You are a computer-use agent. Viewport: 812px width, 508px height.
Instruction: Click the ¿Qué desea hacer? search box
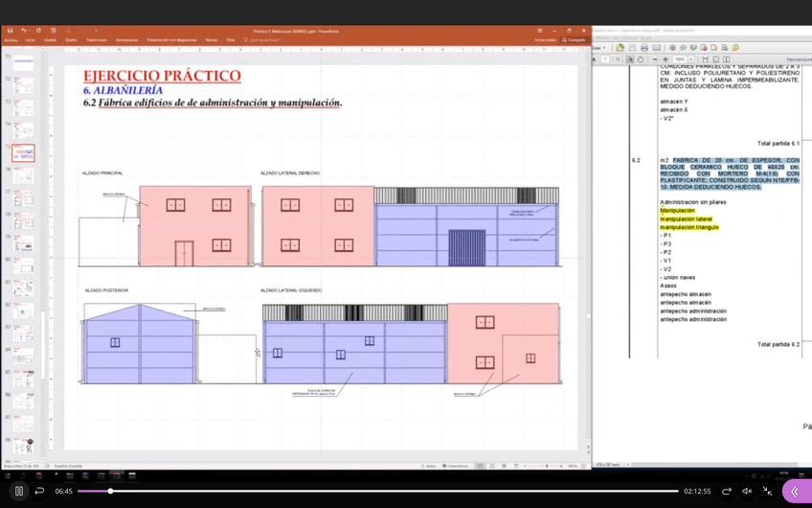[264, 40]
